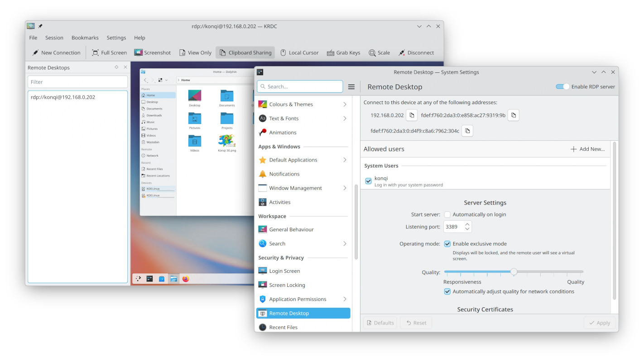This screenshot has width=644, height=362.
Task: Open the Help menu
Action: pyautogui.click(x=139, y=38)
